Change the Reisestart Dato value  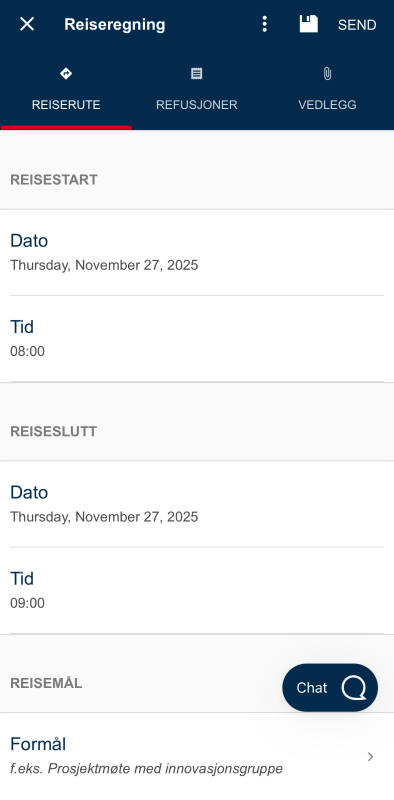[x=197, y=253]
